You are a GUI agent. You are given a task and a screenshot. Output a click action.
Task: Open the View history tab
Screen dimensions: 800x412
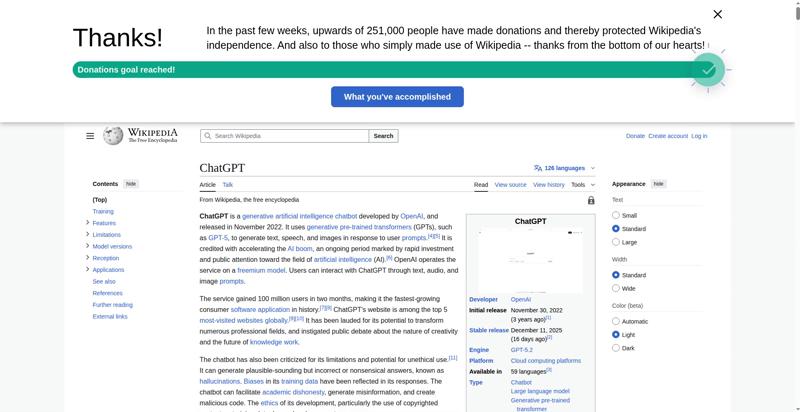[548, 185]
